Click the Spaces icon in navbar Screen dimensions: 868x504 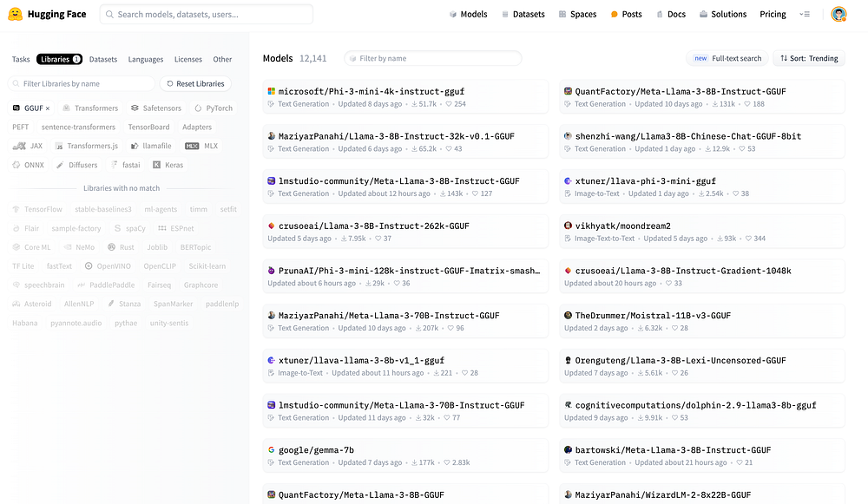562,15
